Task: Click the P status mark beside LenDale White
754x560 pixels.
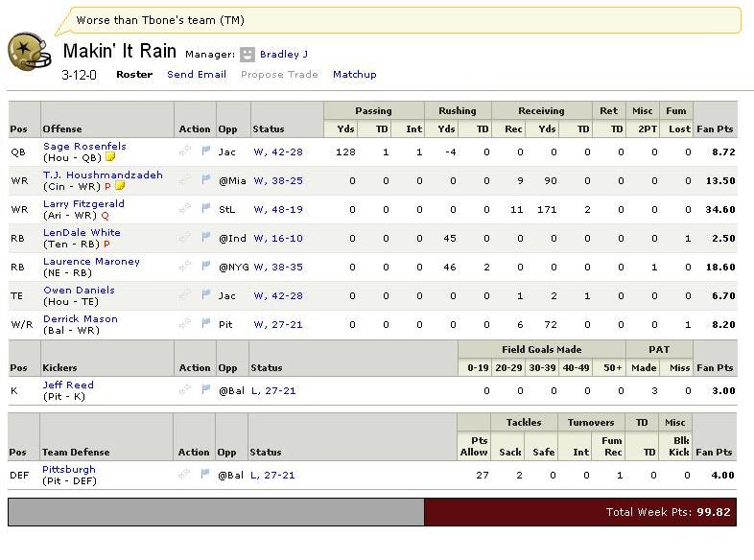Action: pos(106,245)
